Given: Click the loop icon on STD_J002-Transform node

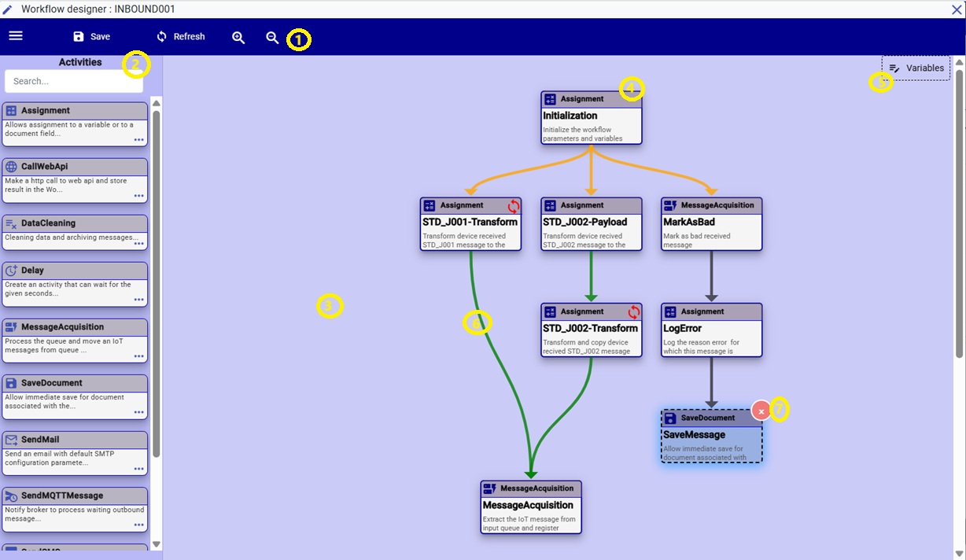Looking at the screenshot, I should tap(633, 312).
